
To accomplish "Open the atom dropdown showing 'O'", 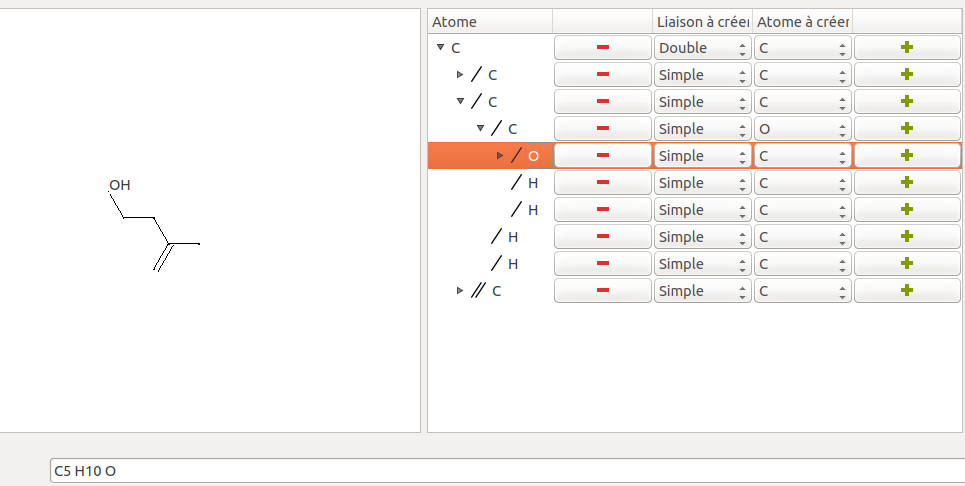I will tap(802, 129).
